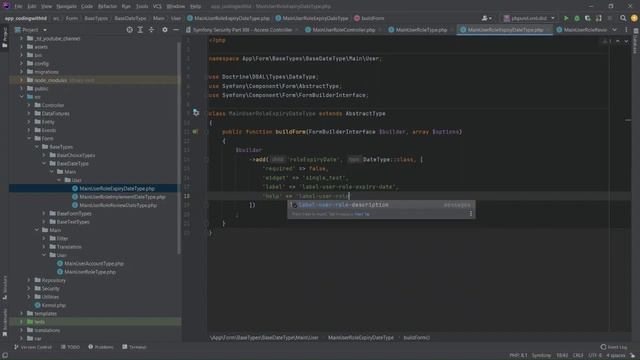Viewport: 640px width, 360px height.
Task: Choose label-user-role-description completion suggestion
Action: point(381,205)
